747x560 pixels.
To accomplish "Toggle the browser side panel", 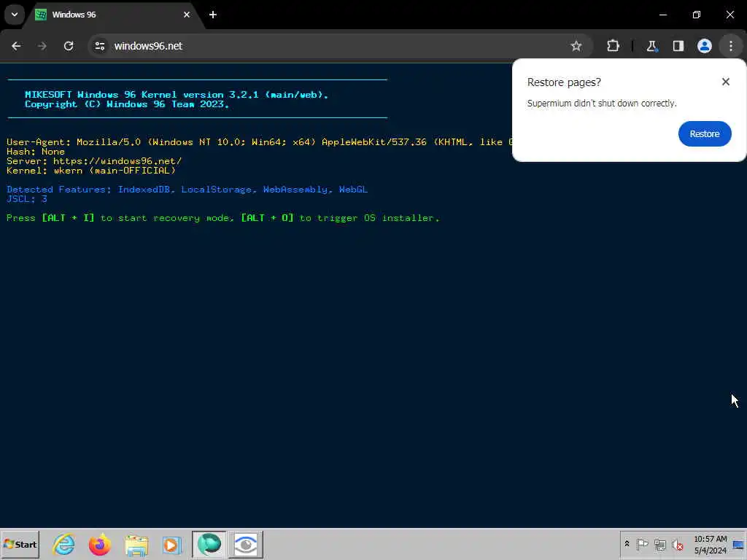I will pos(678,46).
